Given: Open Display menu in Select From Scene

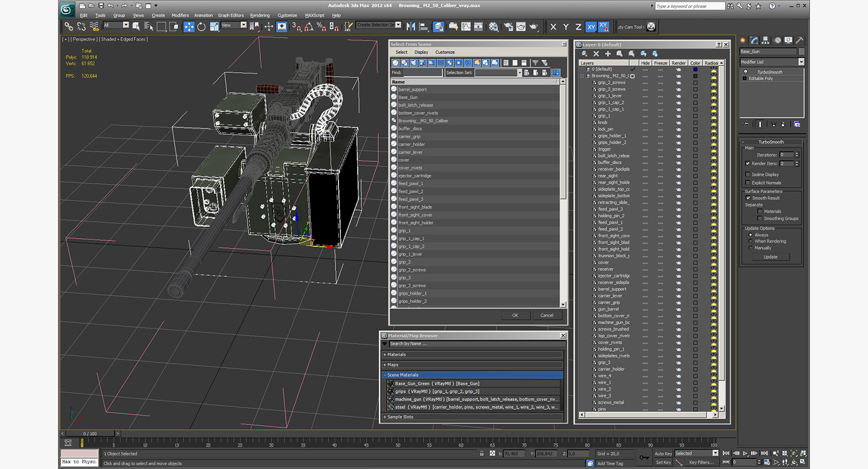Looking at the screenshot, I should click(x=421, y=52).
